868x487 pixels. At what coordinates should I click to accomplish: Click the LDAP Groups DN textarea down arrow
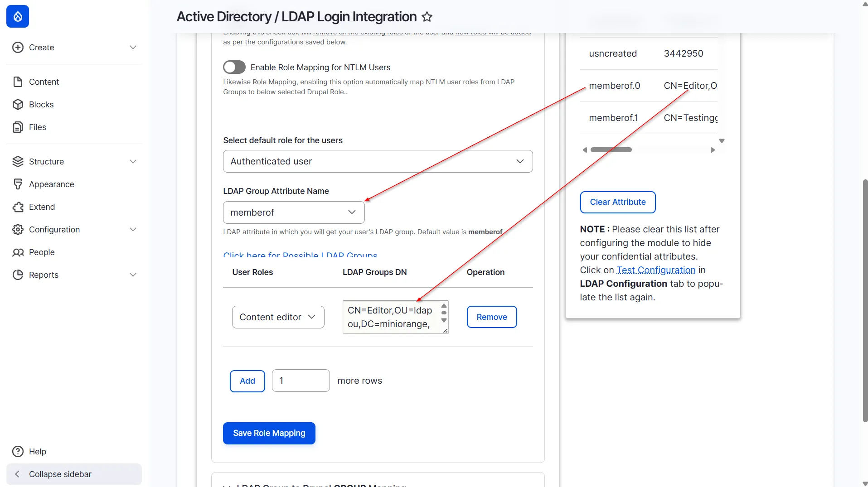point(444,320)
